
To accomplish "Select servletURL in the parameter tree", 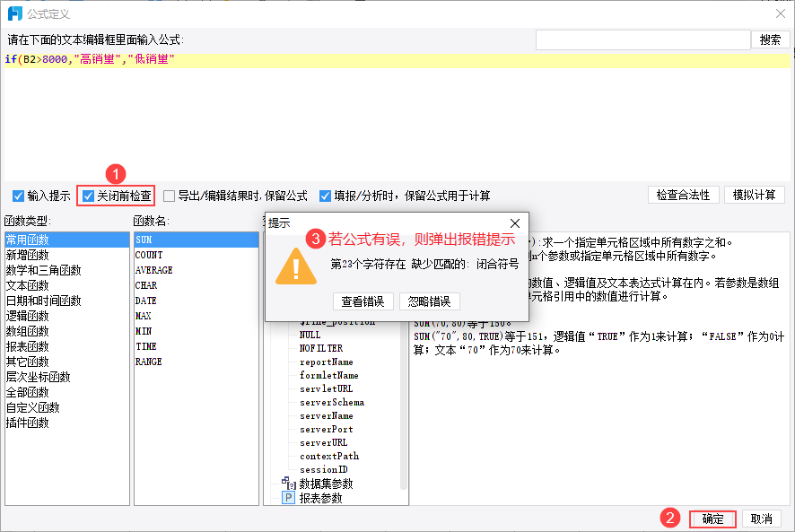I will pos(326,388).
